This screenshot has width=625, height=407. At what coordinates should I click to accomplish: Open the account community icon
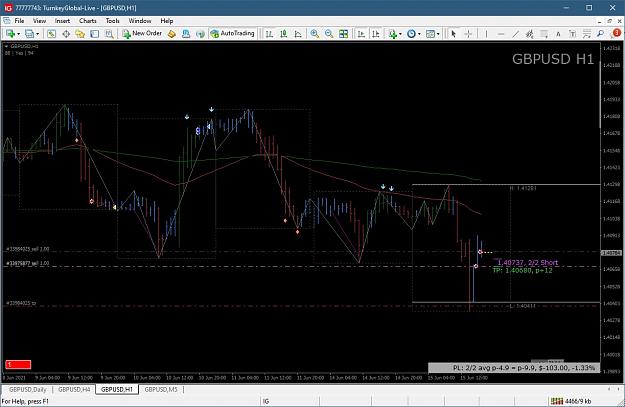[186, 34]
